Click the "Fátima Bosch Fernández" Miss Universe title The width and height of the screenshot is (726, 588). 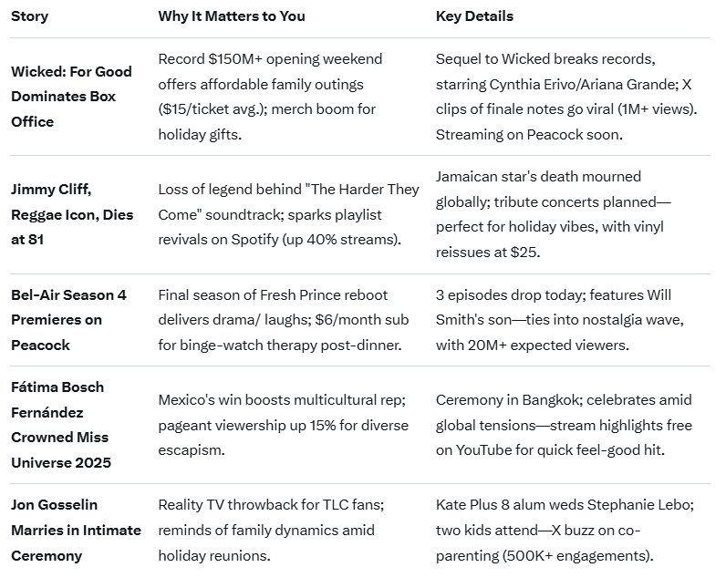(61, 425)
